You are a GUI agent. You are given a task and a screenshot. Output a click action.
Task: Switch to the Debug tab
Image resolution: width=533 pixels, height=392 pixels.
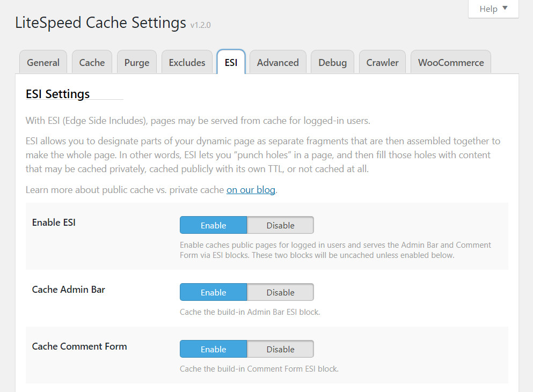(332, 62)
